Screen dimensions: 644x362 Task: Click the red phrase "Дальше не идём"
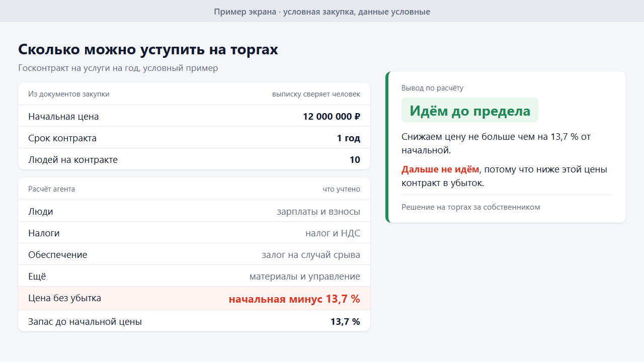tap(440, 169)
